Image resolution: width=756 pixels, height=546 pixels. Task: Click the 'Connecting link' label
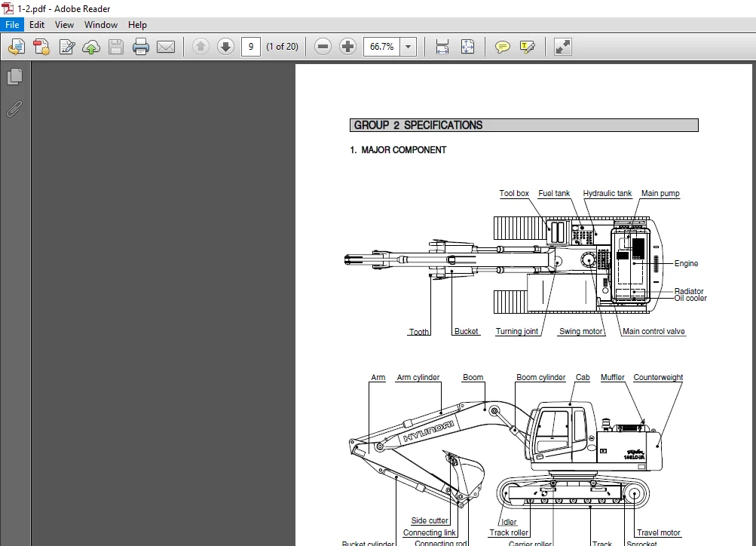point(429,532)
